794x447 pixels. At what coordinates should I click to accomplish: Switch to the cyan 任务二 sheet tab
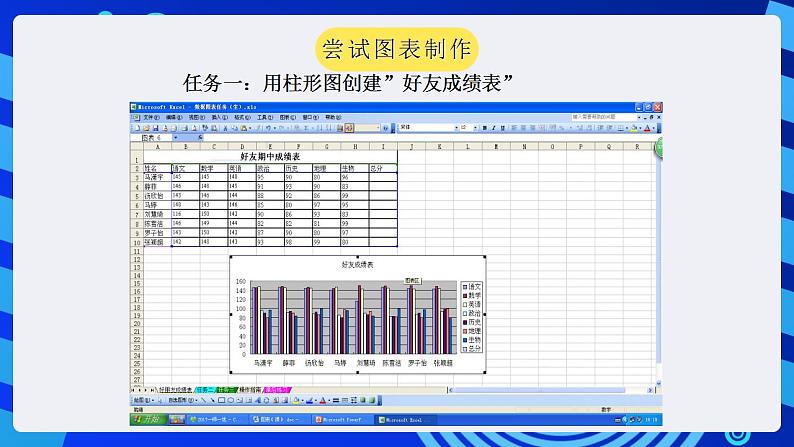pos(206,390)
